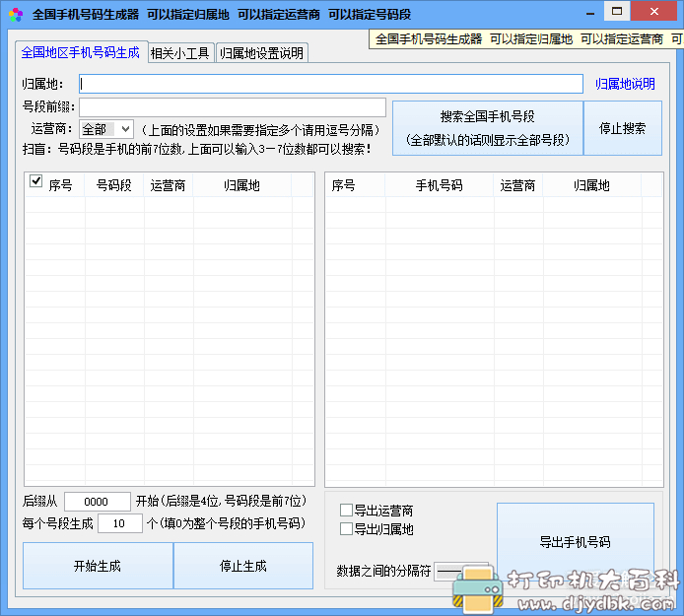Click 搜索全国手机号段 button
Screen dimensions: 684x616
pyautogui.click(x=488, y=128)
